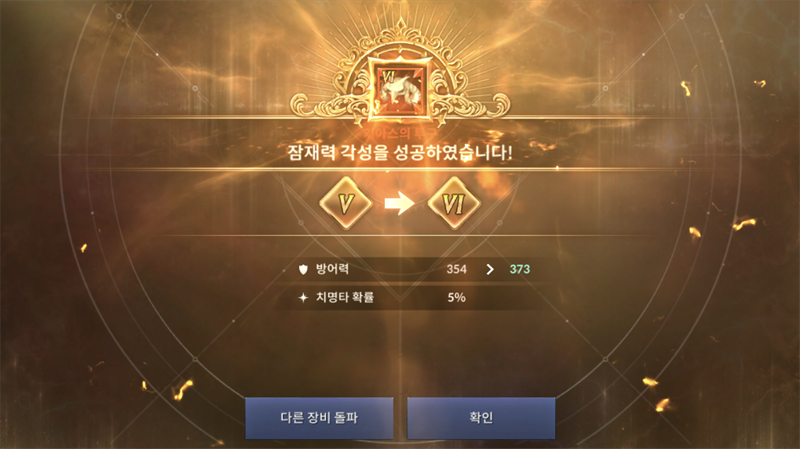This screenshot has height=449, width=800.
Task: Click the small VI badge on item thumbnail
Action: (x=389, y=78)
